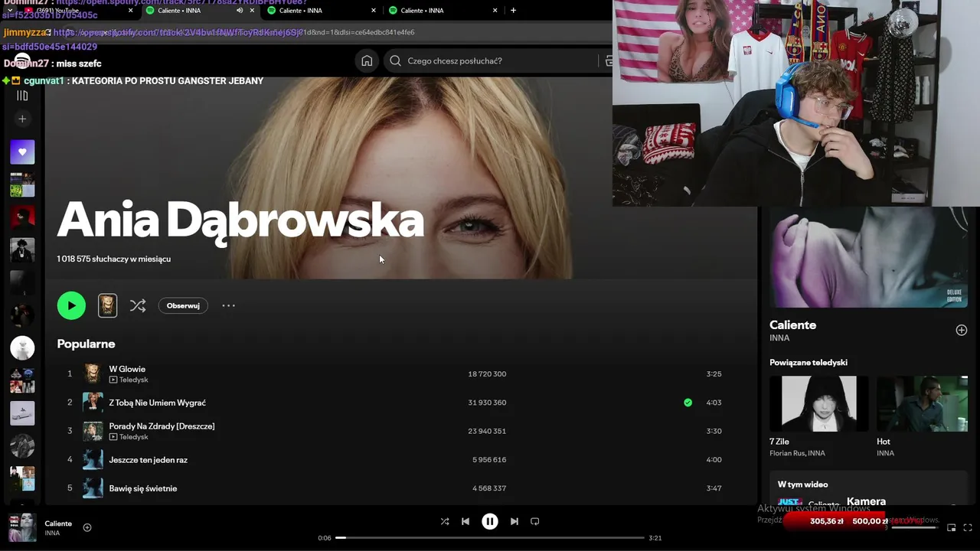Click green saved checkmark on track 2
Viewport: 980px width, 551px height.
tap(688, 403)
